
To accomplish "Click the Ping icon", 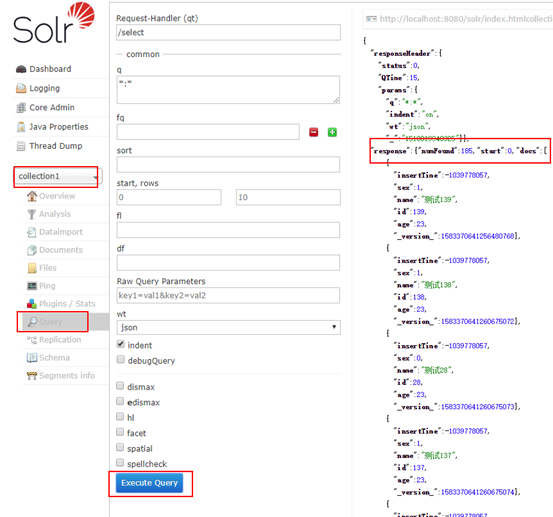I will pos(32,286).
